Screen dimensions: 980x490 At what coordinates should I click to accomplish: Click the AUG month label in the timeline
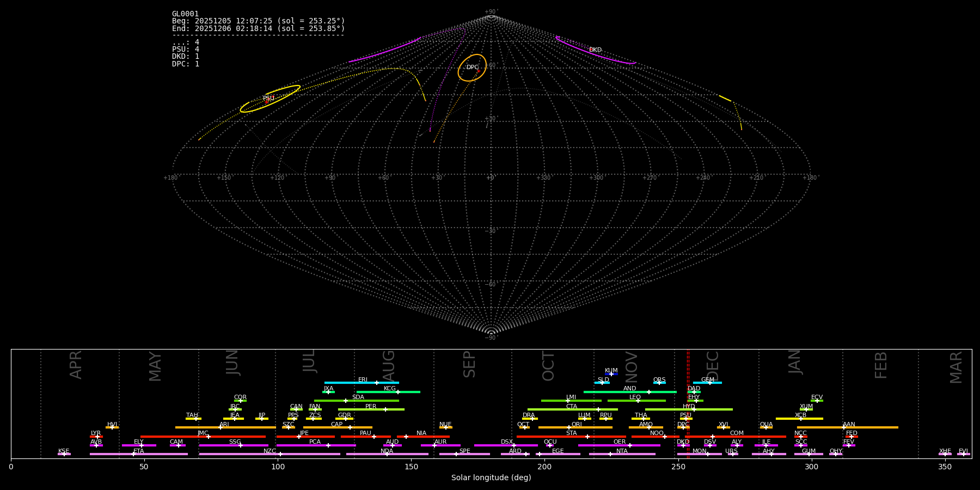[x=389, y=366]
